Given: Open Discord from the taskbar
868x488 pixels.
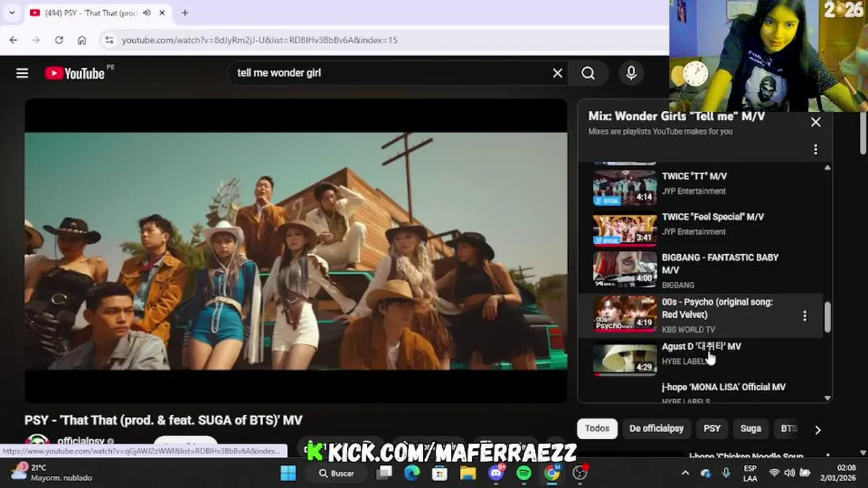Looking at the screenshot, I should (x=496, y=473).
